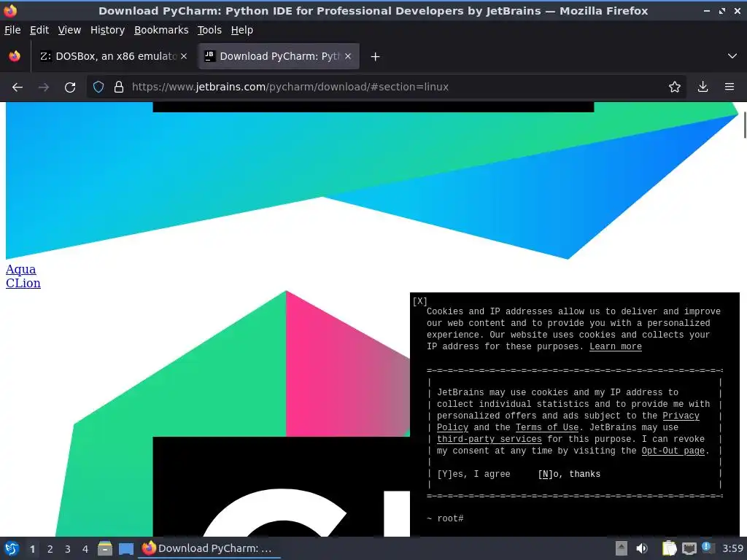Image resolution: width=747 pixels, height=560 pixels.
Task: Select the Download PyCharm tab
Action: point(279,56)
